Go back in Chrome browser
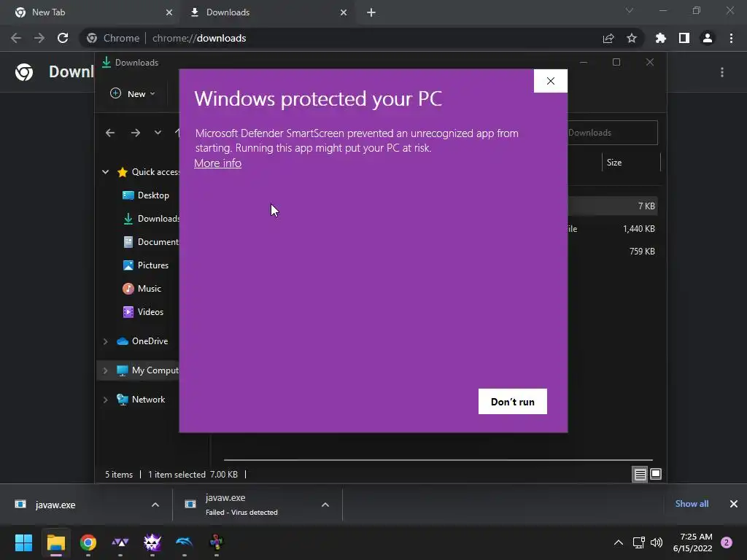This screenshot has height=560, width=747. coord(16,38)
